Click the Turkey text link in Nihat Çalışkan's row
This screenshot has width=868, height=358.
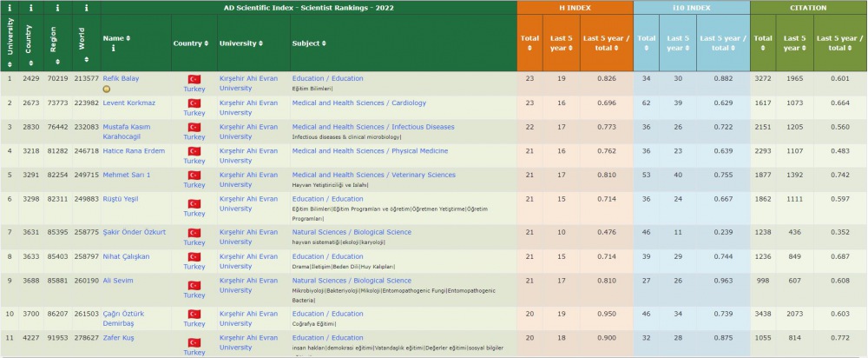[x=194, y=267]
